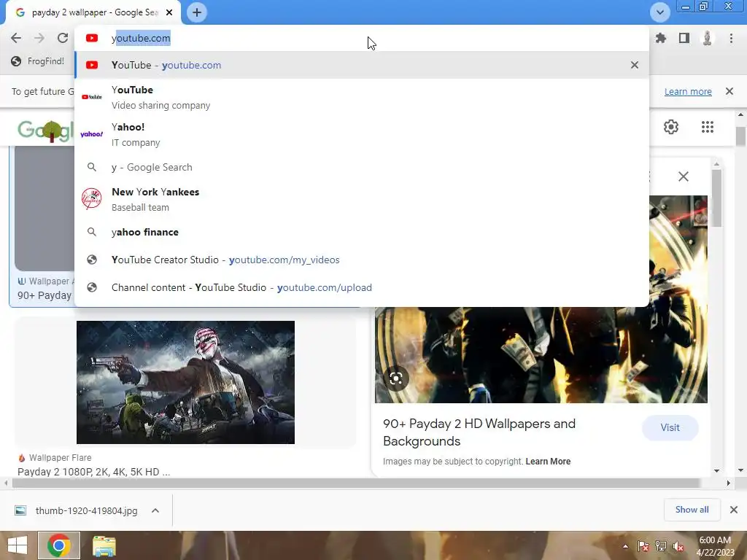The image size is (747, 560).
Task: Click the Google logo
Action: click(46, 130)
